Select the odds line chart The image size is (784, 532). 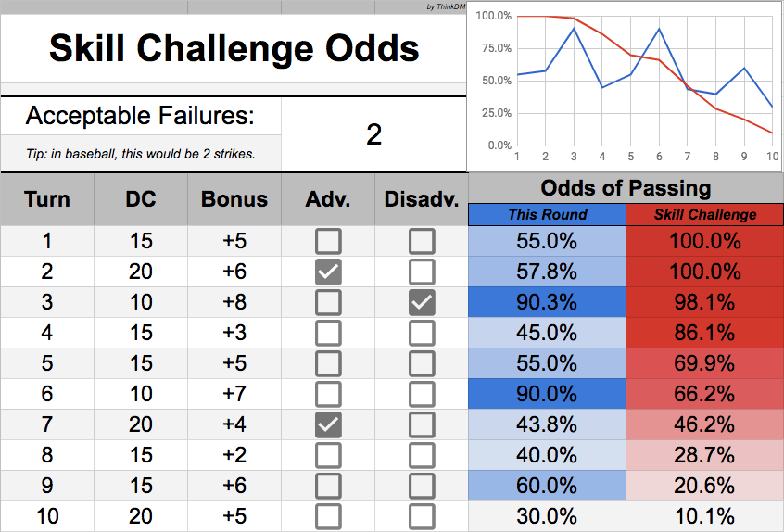coord(626,85)
